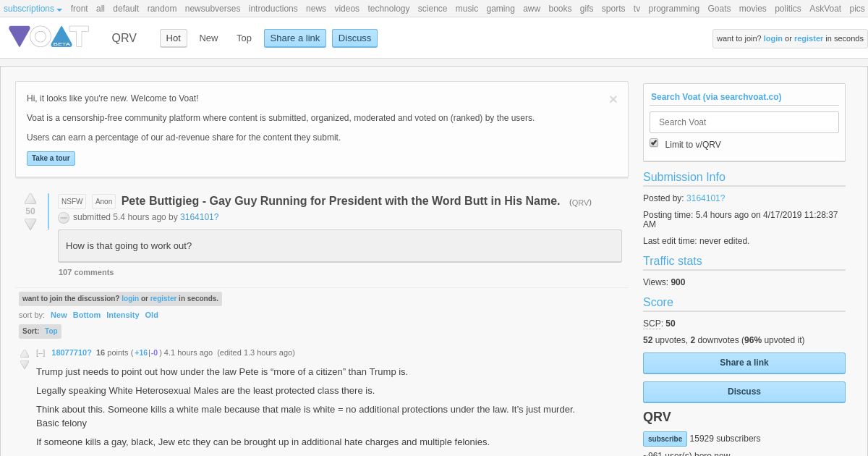Collapse the submission with the minus icon
868x456 pixels.
click(x=64, y=218)
